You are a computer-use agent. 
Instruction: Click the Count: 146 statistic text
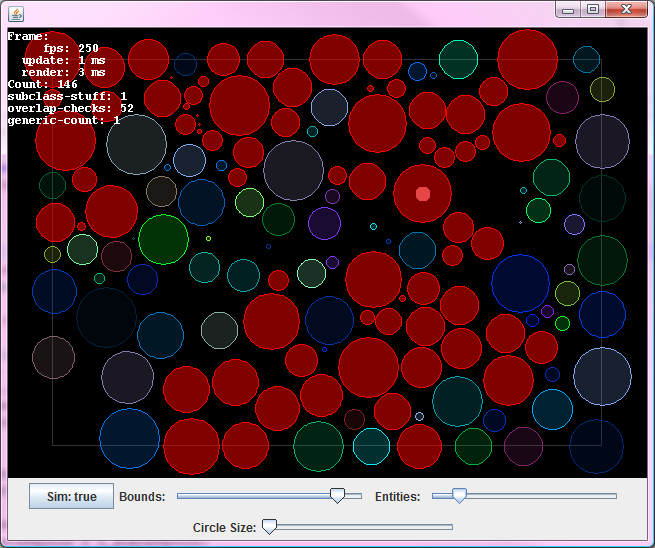(x=42, y=84)
